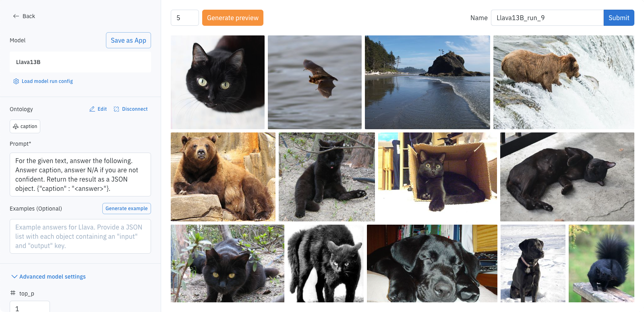Click the gear icon next to Load model run config
This screenshot has width=644, height=312.
pos(16,81)
